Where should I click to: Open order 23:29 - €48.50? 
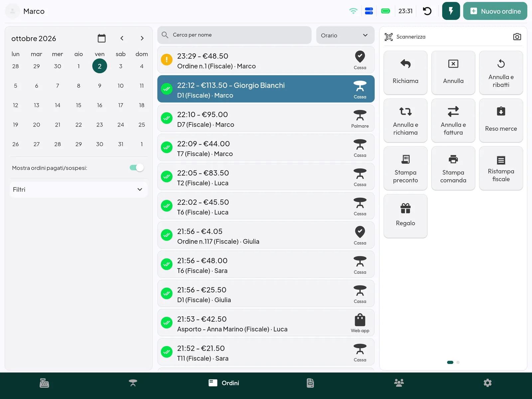pos(266,60)
